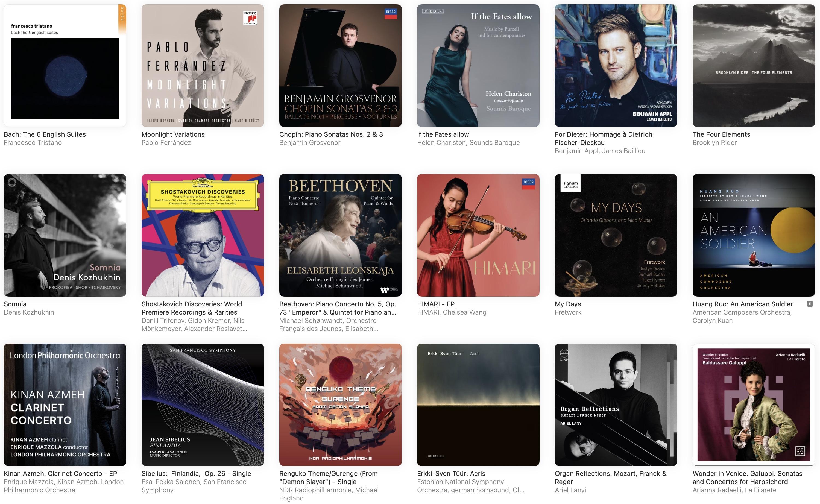Click the Francesco Tristano artist link
820x504 pixels.
[x=33, y=143]
